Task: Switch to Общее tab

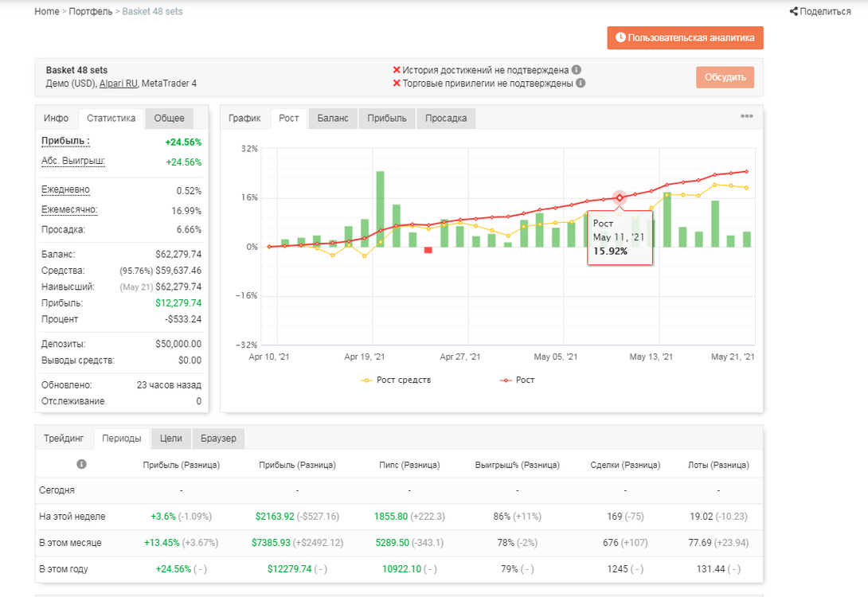Action: tap(170, 119)
